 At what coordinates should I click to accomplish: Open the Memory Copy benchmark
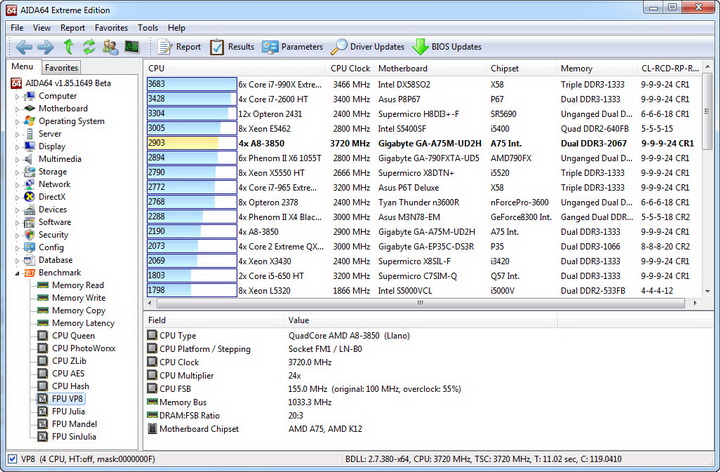click(x=79, y=310)
